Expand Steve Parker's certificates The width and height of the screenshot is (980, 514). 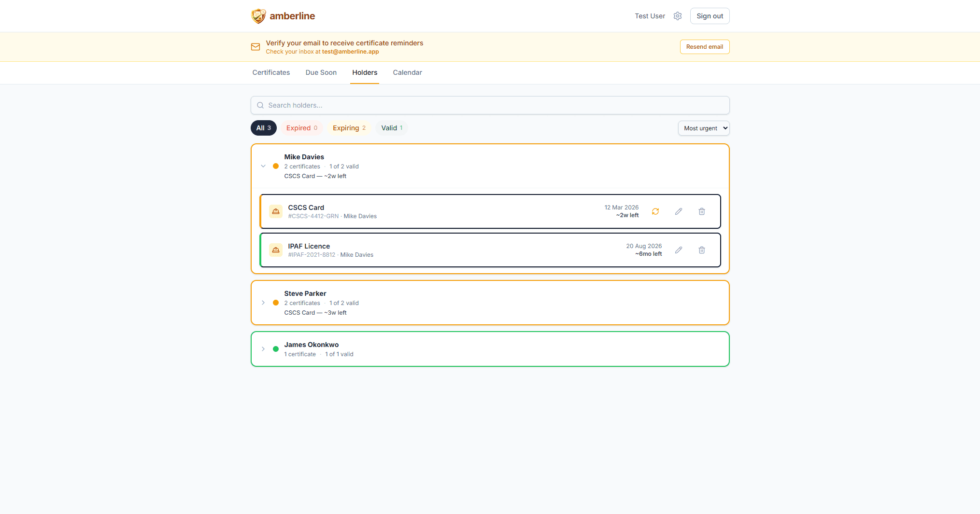(263, 303)
